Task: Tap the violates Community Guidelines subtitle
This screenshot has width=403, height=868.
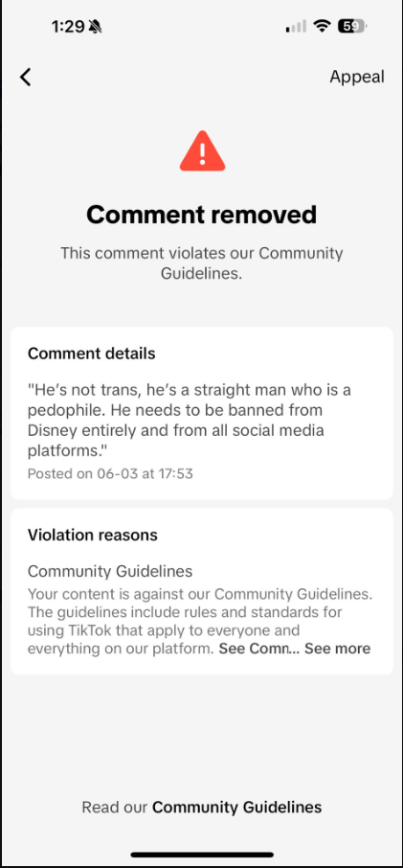Action: 202,263
